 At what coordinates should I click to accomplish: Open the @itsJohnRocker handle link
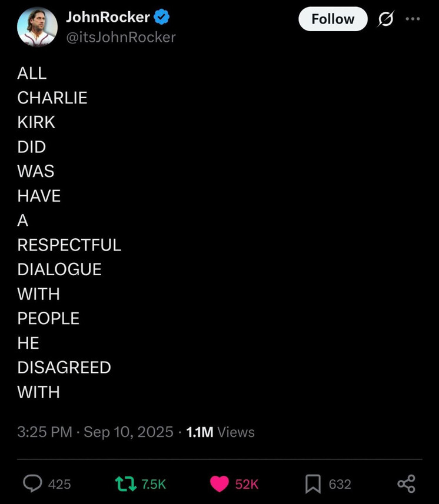pos(121,37)
